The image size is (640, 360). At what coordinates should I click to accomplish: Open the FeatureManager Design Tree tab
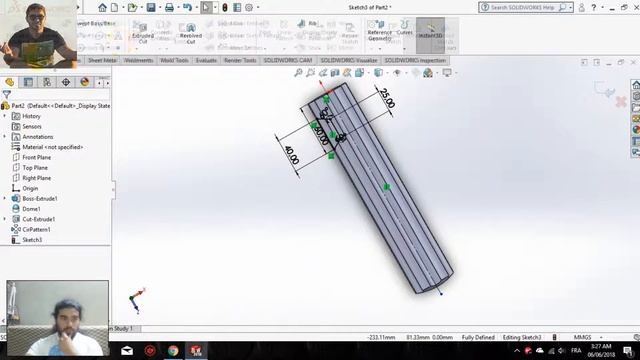coord(9,82)
